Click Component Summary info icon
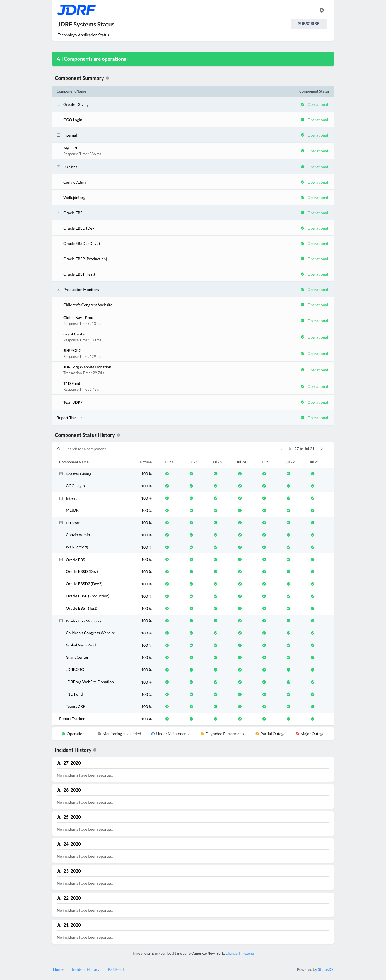Viewport: 386px width, 980px height. pos(107,78)
